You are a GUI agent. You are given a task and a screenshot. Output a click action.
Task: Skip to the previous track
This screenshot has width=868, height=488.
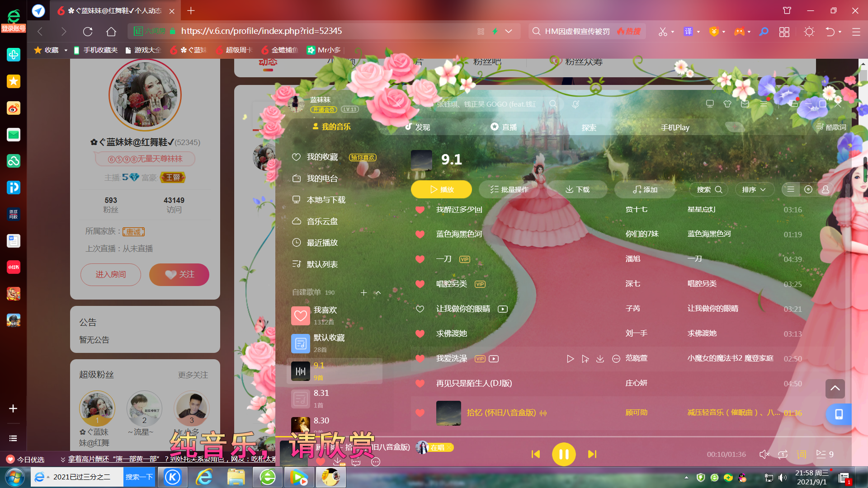coord(536,454)
